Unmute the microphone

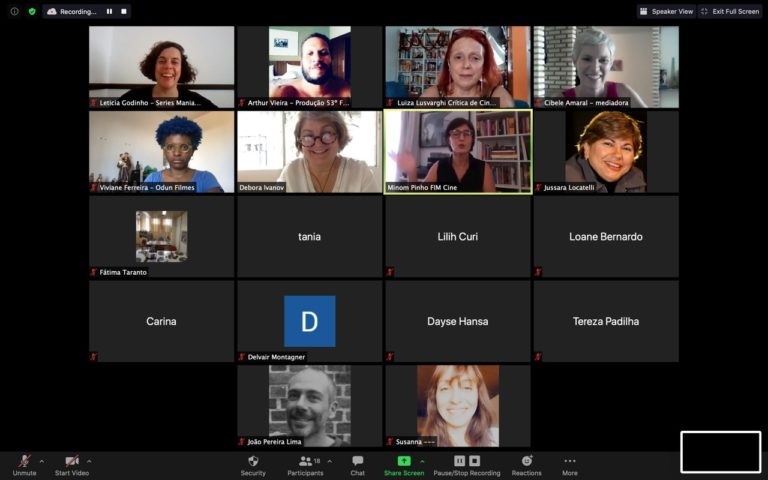point(23,465)
